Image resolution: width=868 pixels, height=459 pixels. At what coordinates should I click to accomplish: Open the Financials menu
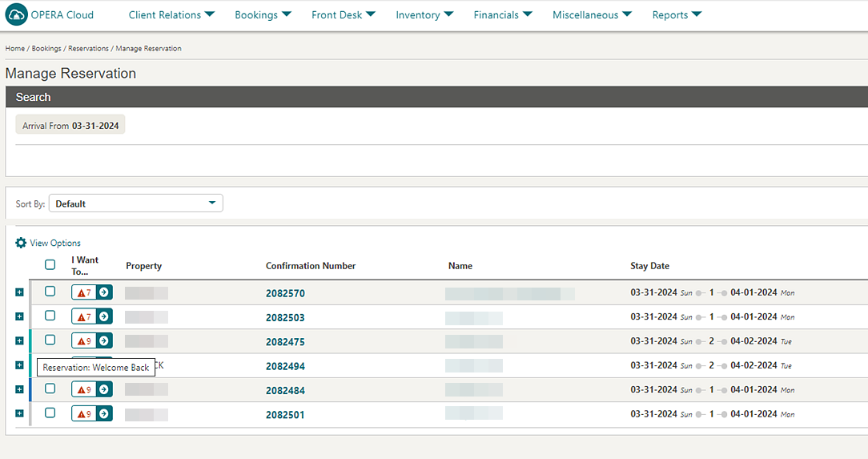(503, 15)
